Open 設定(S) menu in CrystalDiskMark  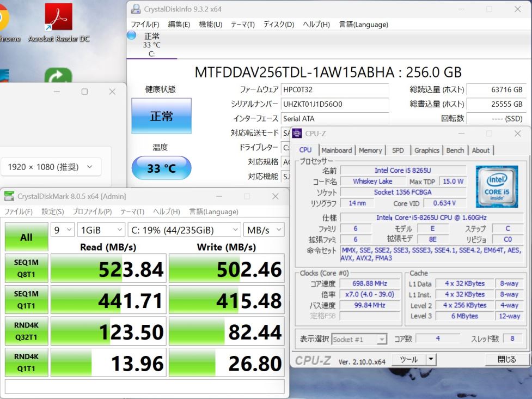[x=53, y=211]
